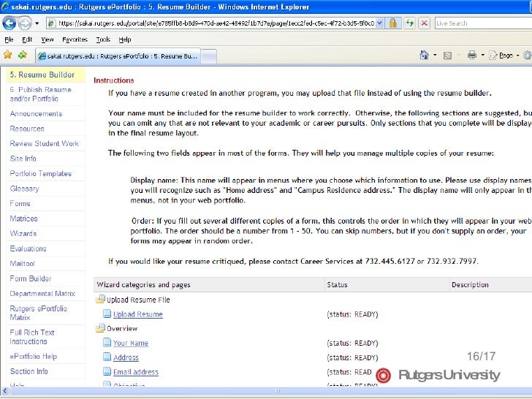Open the Email address page link
The width and height of the screenshot is (532, 399).
(x=136, y=372)
